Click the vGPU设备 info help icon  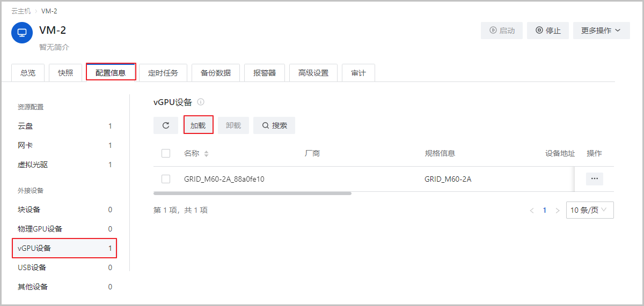coord(201,102)
